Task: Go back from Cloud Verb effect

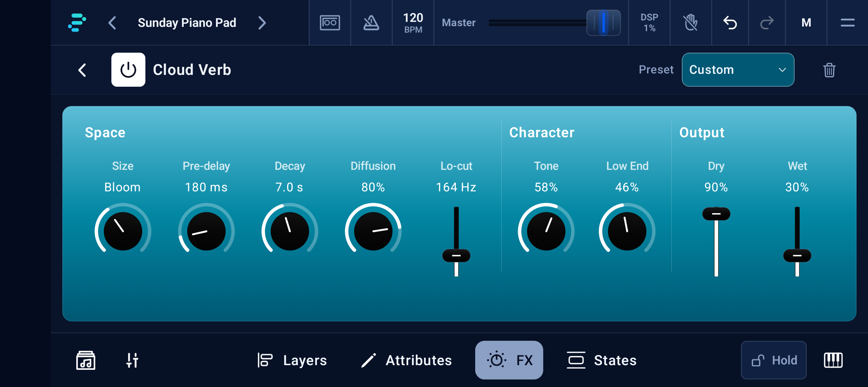Action: [82, 70]
